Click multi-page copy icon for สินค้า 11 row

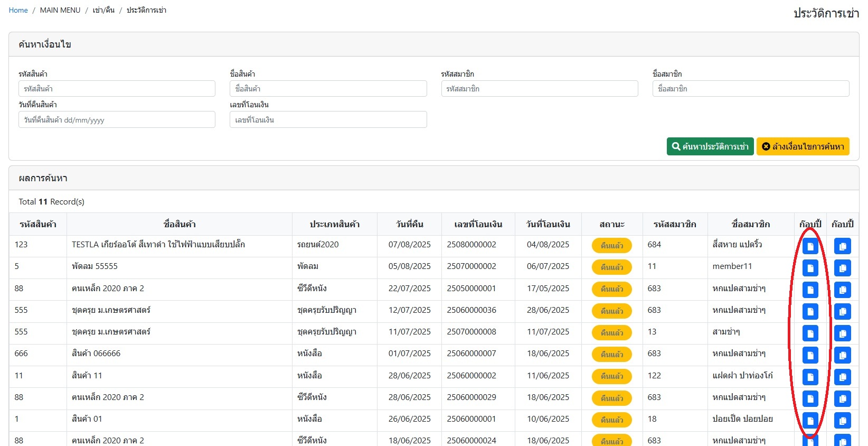[x=842, y=377]
